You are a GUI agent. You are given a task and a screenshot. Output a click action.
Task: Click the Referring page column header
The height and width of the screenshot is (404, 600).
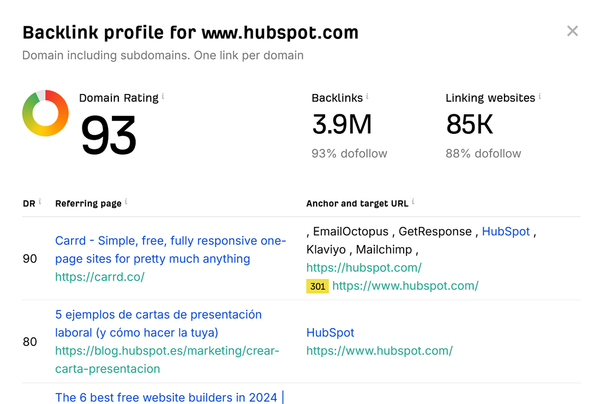click(x=88, y=204)
